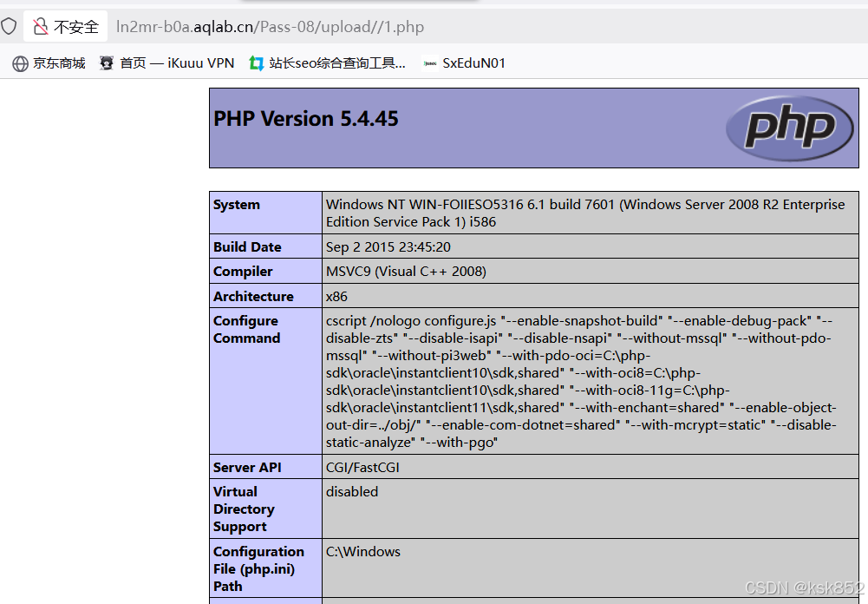Open the 站长seo综合查询工具 bookmark

pos(327,63)
